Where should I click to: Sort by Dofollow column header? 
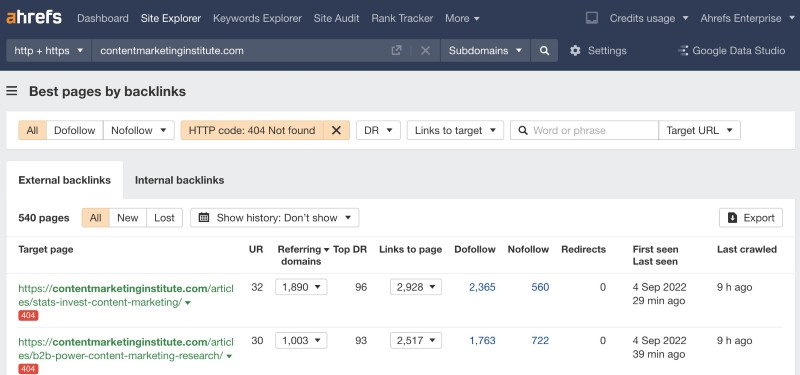pos(475,249)
